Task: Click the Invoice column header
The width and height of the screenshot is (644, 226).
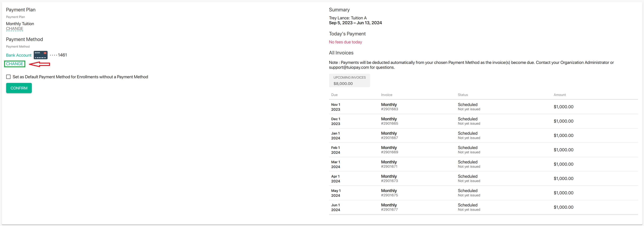Action: pyautogui.click(x=387, y=95)
